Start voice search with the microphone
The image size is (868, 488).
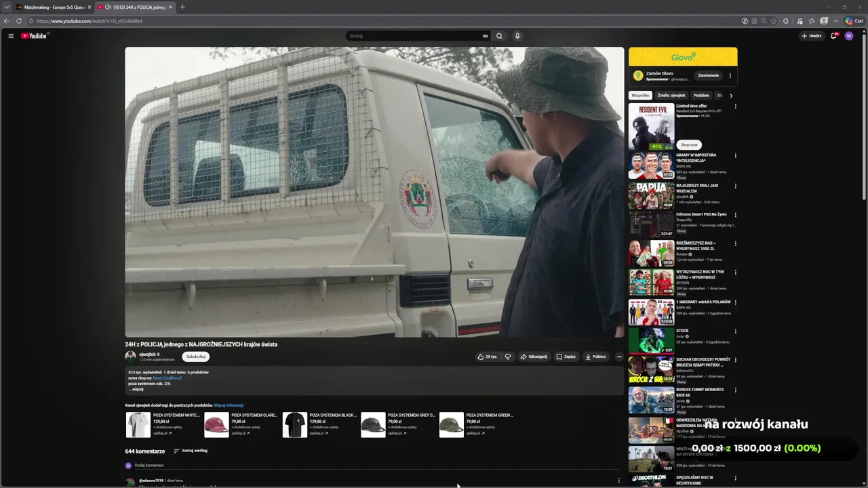click(517, 36)
